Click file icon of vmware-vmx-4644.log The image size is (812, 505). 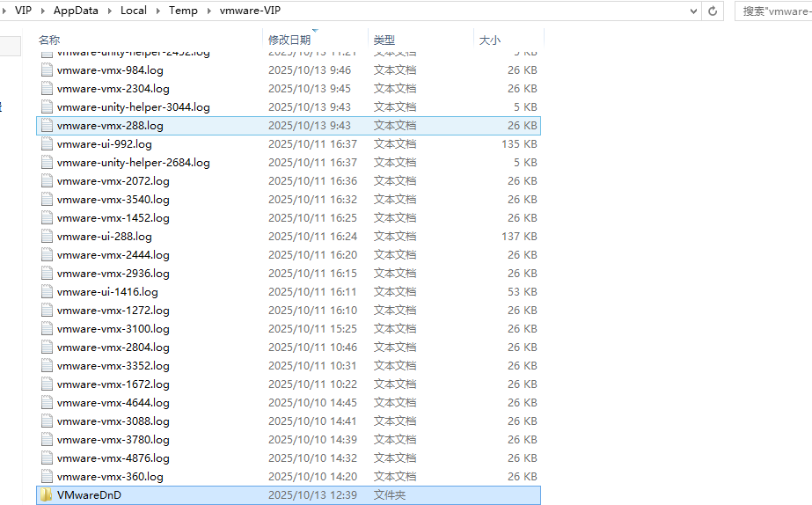click(47, 402)
